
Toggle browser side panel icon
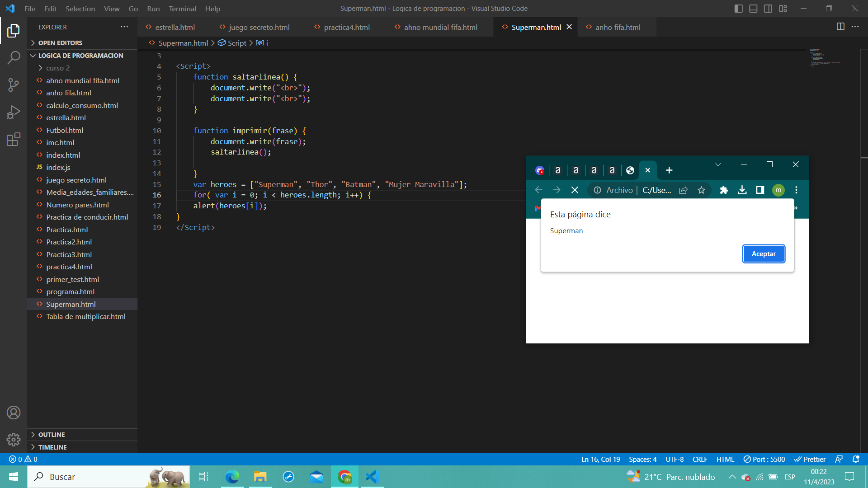coord(760,190)
